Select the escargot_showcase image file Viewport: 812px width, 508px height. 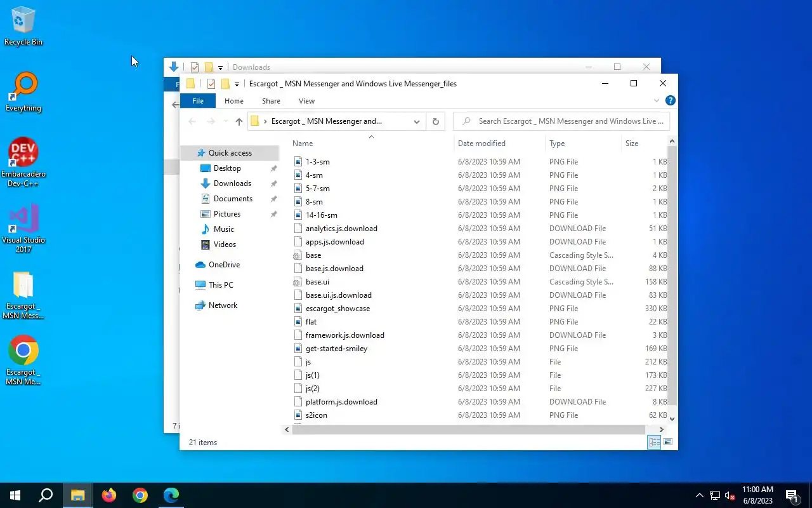337,309
